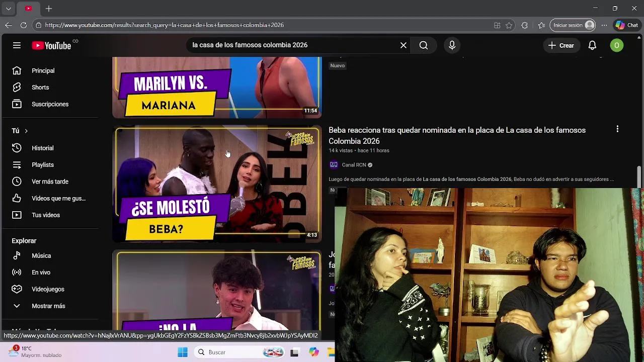Clear the search query with the X
The width and height of the screenshot is (644, 362).
(404, 45)
